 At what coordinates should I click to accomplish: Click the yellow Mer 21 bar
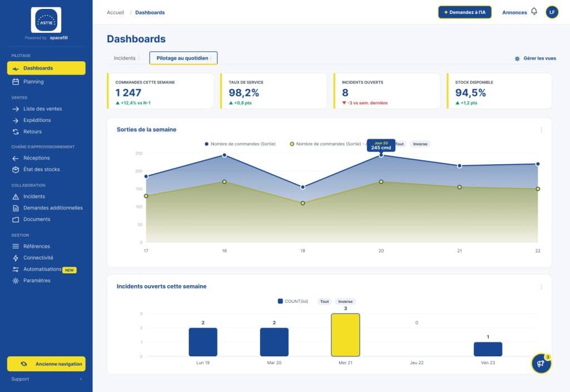345,335
